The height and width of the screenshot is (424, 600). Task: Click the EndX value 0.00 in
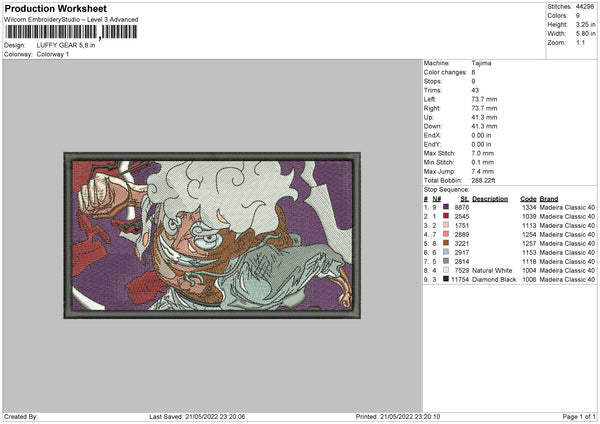coord(481,135)
